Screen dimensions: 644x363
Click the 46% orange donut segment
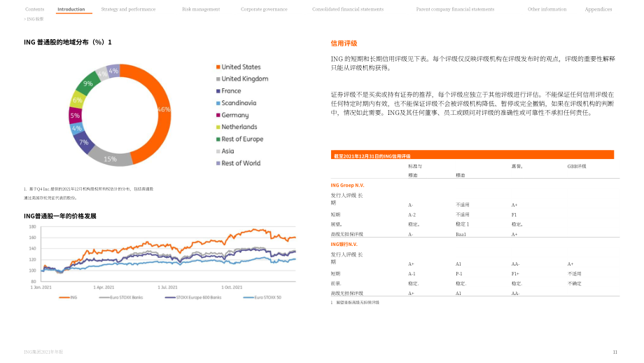tap(164, 109)
